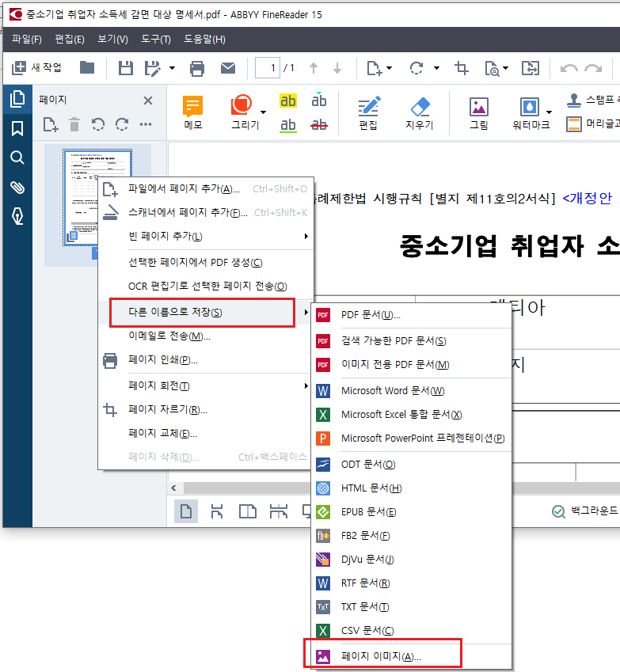Screen dimensions: 620x672
Task: Click the Recognize Document icon
Action: 492,68
